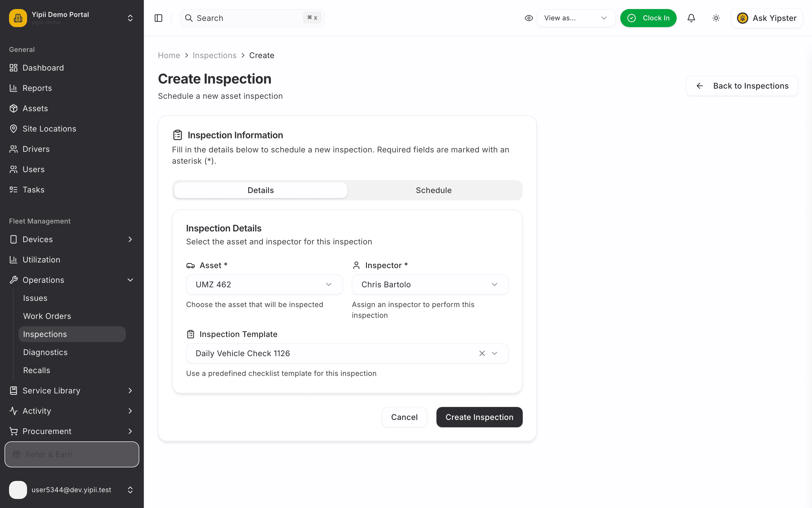Switch to the Schedule tab
812x508 pixels.
point(434,190)
